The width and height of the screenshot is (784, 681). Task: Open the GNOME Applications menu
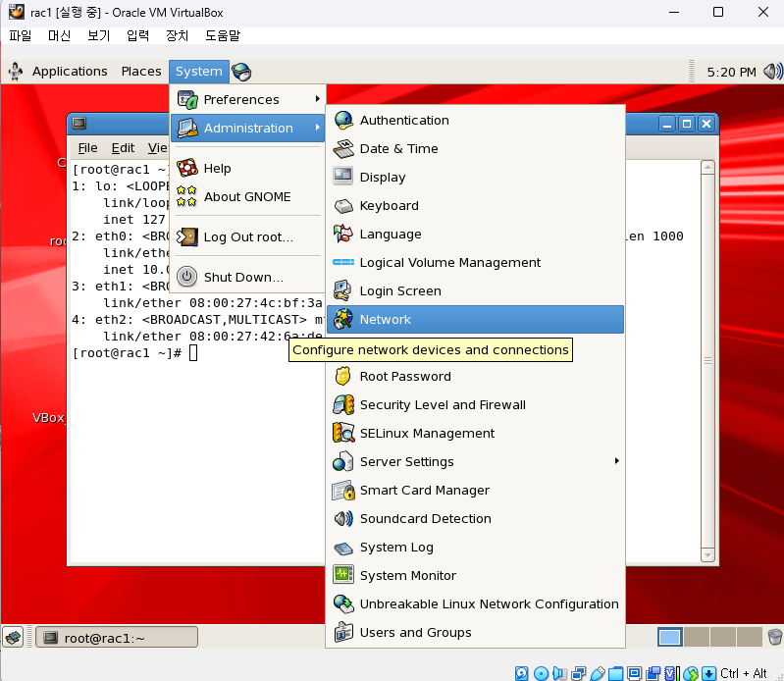coord(70,72)
